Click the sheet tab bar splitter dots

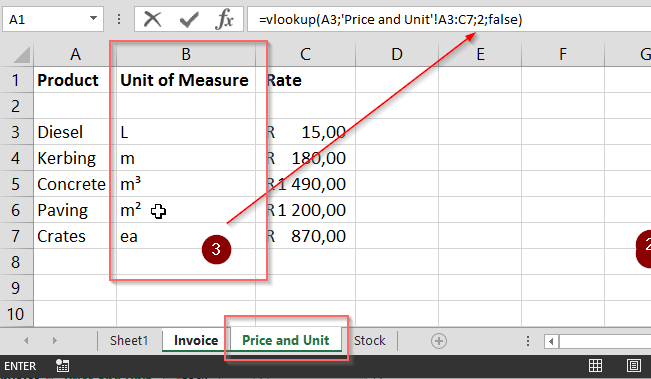(528, 341)
